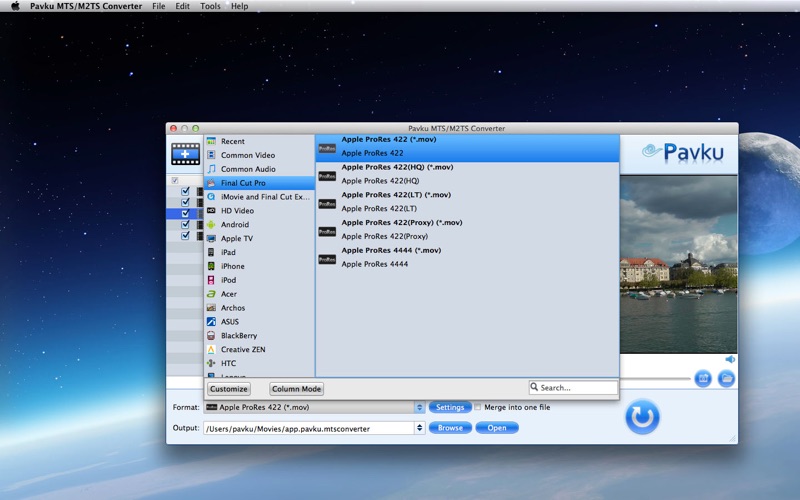The height and width of the screenshot is (500, 800).
Task: Click the Output path text field
Action: coord(309,428)
